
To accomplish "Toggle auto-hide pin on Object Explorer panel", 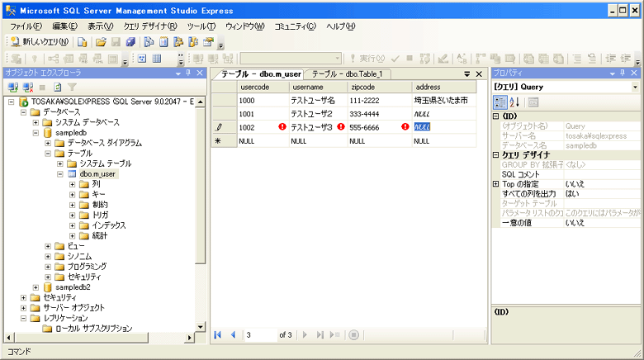I will (x=188, y=73).
